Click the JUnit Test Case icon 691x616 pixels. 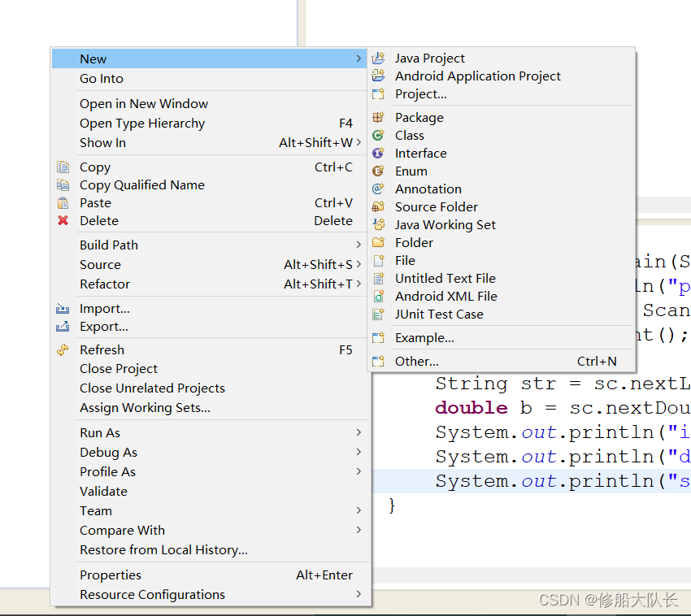tap(379, 315)
